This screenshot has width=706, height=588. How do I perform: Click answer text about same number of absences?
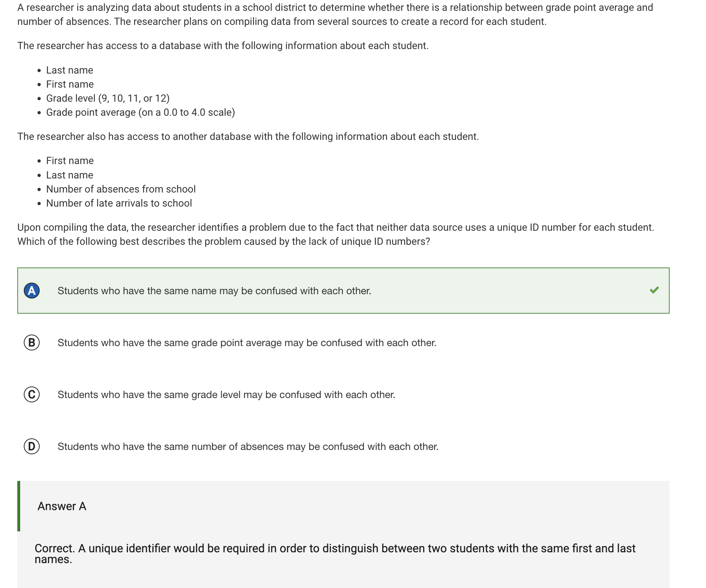248,447
